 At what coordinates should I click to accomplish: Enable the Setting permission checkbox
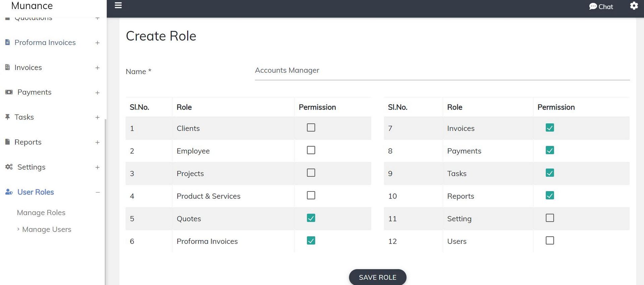(x=550, y=218)
